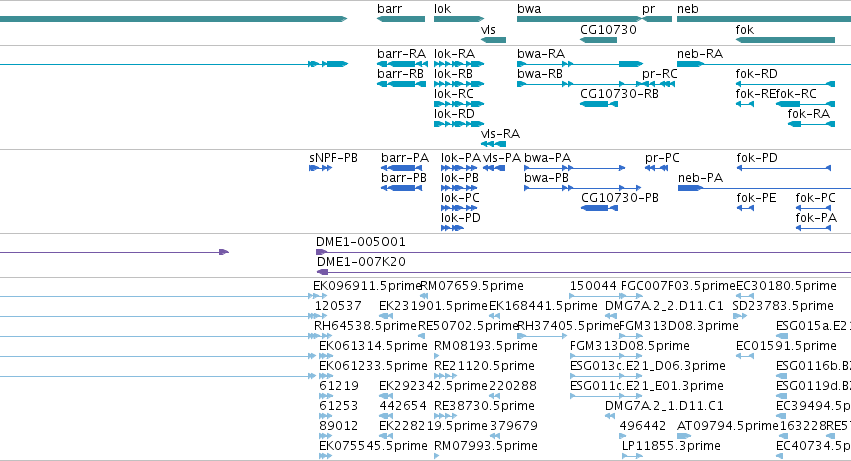Image resolution: width=851 pixels, height=461 pixels.
Task: Select protein fok-PC
Action: coord(813,208)
